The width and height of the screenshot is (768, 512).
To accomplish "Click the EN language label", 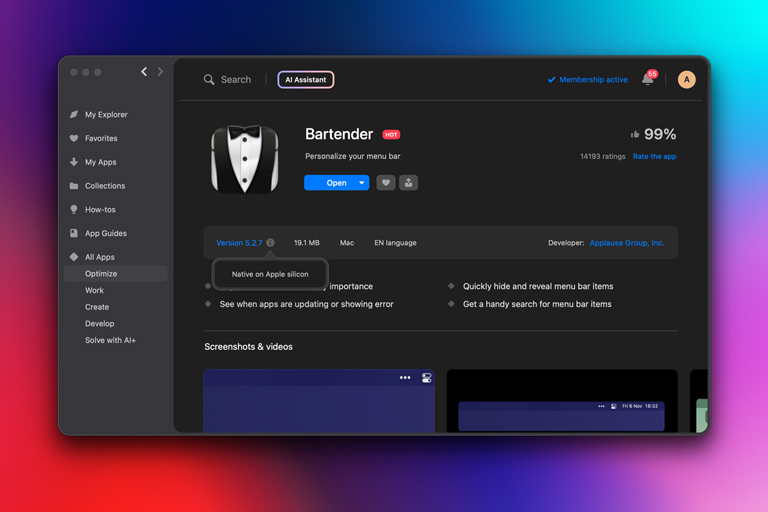I will [395, 243].
